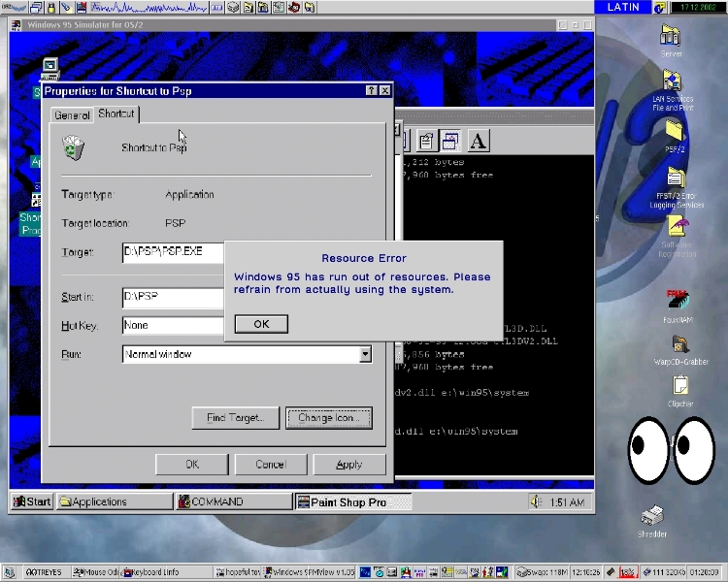Click the font A button in COMMAND toolbar
728x582 pixels.
479,141
